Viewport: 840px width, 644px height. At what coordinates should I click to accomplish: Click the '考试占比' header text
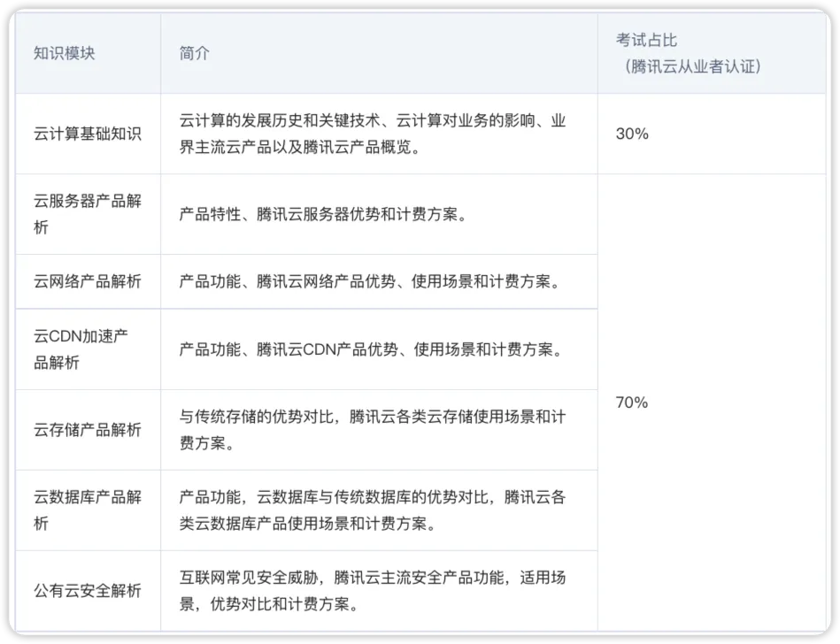(647, 40)
